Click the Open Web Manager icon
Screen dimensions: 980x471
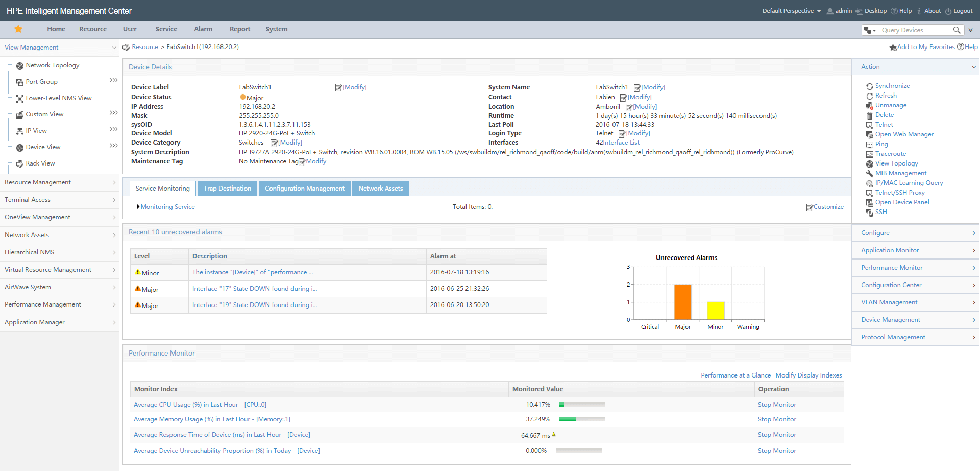(869, 135)
